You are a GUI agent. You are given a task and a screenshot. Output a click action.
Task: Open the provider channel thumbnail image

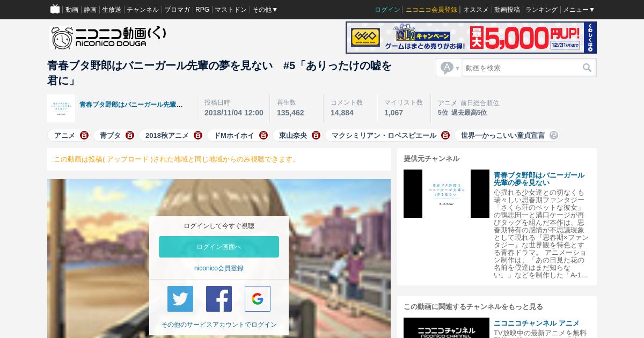pos(447,194)
